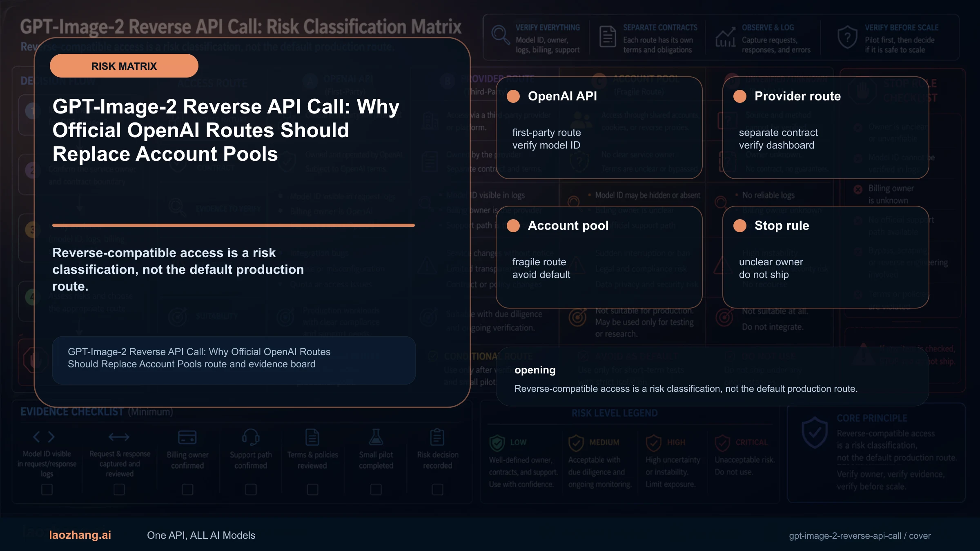Screen dimensions: 980x551
Task: Click the main headline 'Why Official OpenAI Routes'
Action: [x=226, y=130]
